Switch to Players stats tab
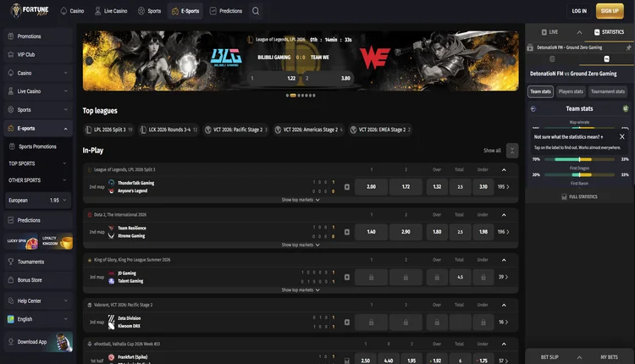Screen dimensions: 635x364 click(571, 91)
